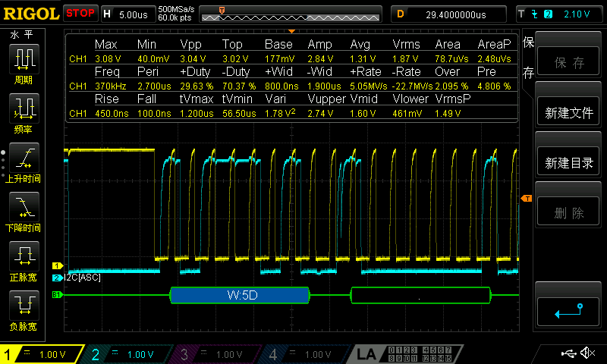This screenshot has height=364, width=607.
Task: Click the STOP run status indicator
Action: click(x=80, y=13)
